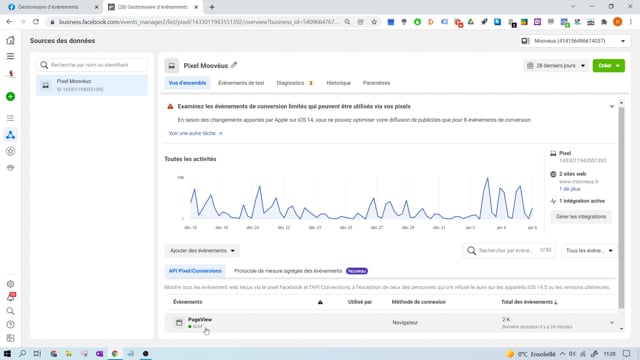This screenshot has width=640, height=360.
Task: Bookmark the page with the star icon
Action: tap(374, 22)
